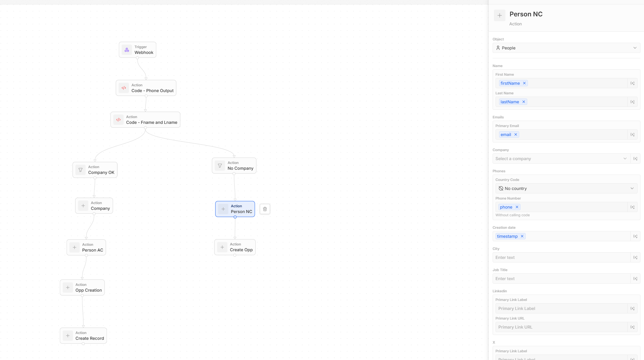Select the Opp Creation action node
The image size is (644, 360).
coord(82,287)
